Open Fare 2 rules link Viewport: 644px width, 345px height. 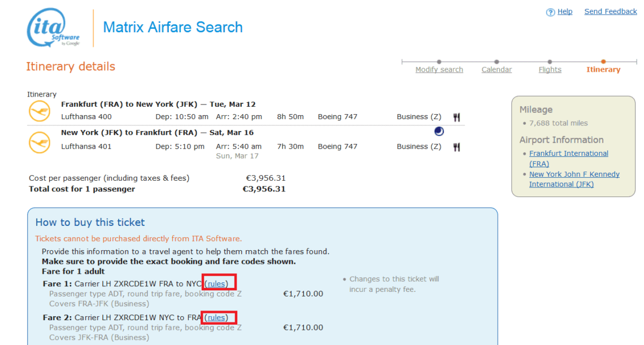pos(216,317)
